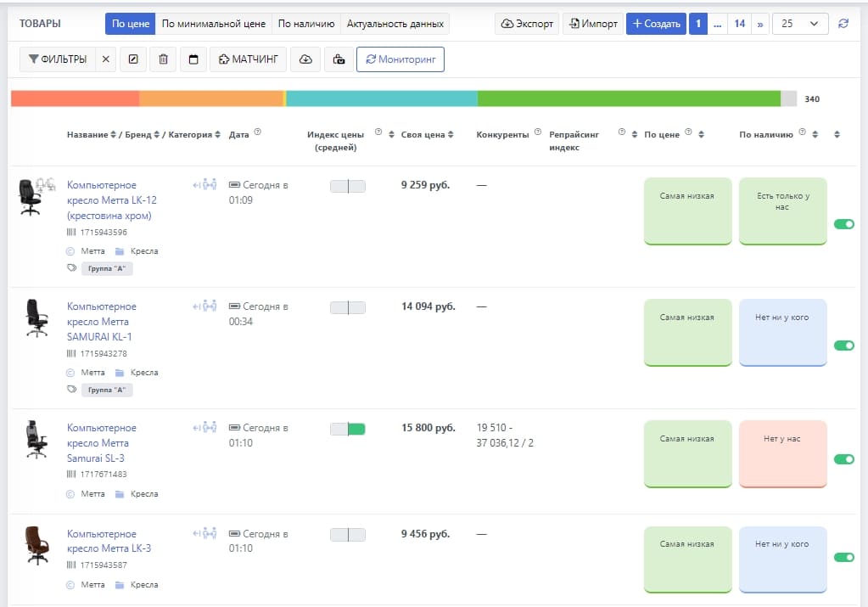
Task: Expand the ФИЛЬТРЫ panel
Action: click(57, 59)
